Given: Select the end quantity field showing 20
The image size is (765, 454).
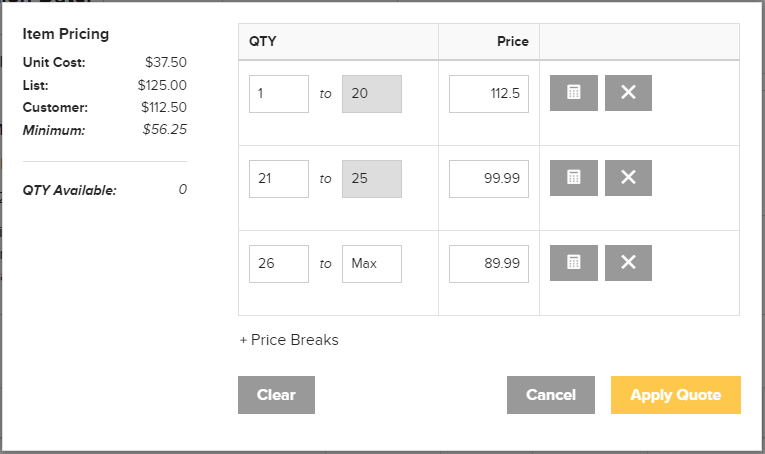Looking at the screenshot, I should pos(372,94).
